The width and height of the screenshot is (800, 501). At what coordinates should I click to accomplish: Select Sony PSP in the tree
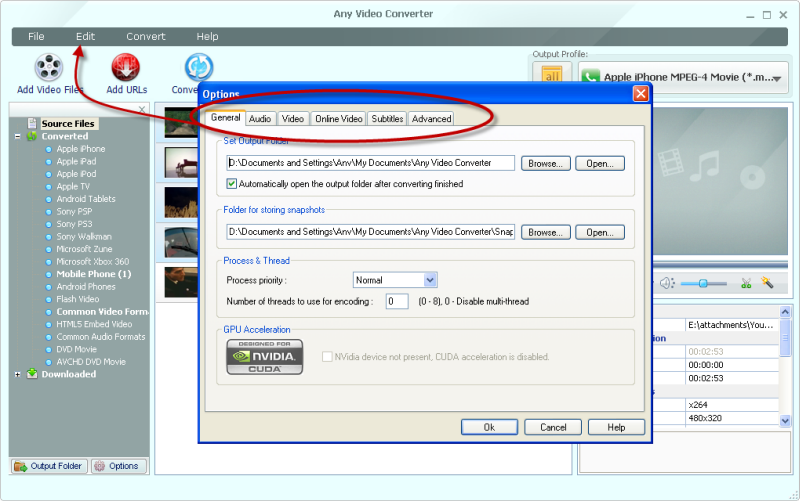pyautogui.click(x=74, y=211)
